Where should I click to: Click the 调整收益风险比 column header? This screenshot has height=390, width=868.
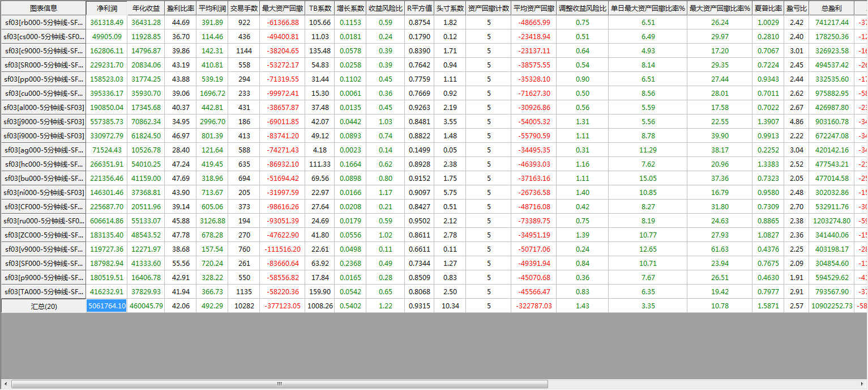pyautogui.click(x=583, y=9)
